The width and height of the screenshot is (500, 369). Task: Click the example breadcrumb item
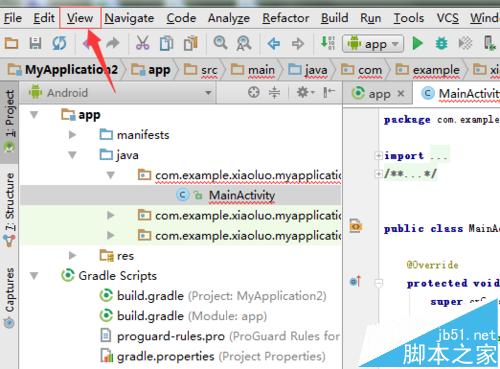tap(427, 70)
